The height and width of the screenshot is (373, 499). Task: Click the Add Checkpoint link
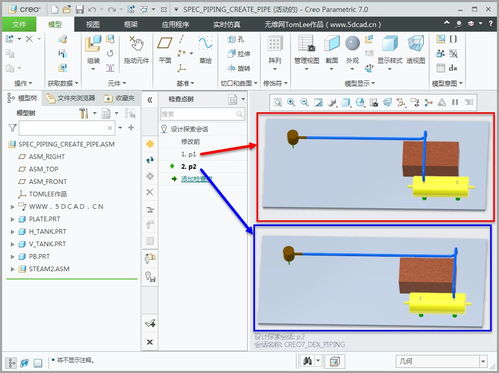click(196, 179)
